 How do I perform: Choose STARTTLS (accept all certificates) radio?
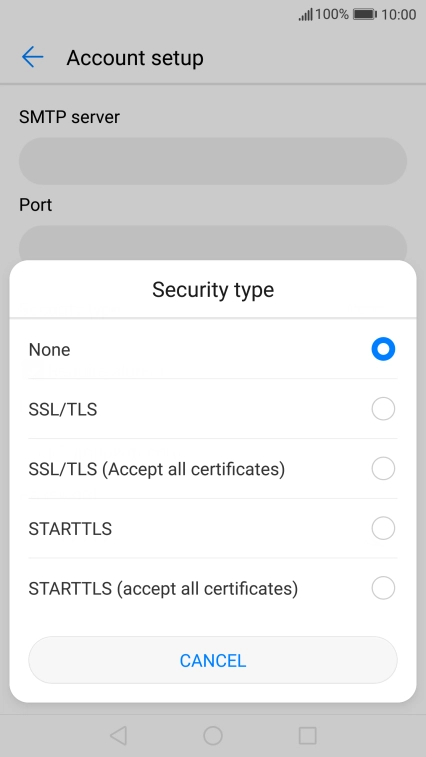(x=383, y=588)
